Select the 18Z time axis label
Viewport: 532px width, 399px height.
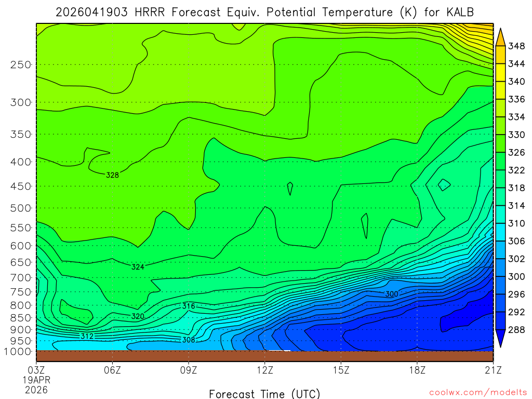(x=417, y=370)
